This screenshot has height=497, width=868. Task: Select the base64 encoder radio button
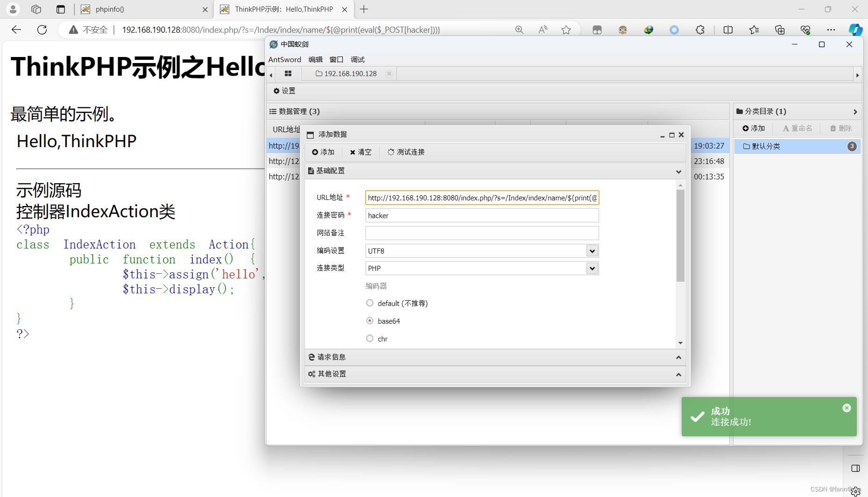coord(370,321)
